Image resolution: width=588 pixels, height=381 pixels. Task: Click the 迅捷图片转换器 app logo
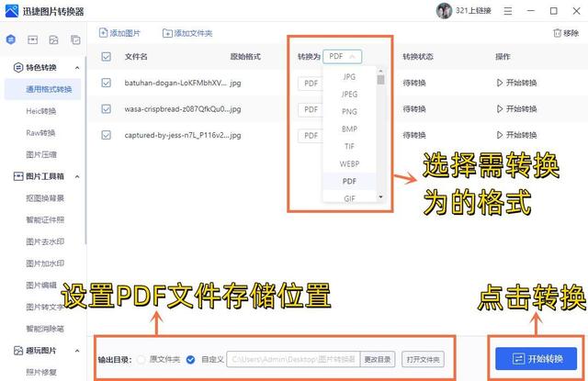[11, 11]
